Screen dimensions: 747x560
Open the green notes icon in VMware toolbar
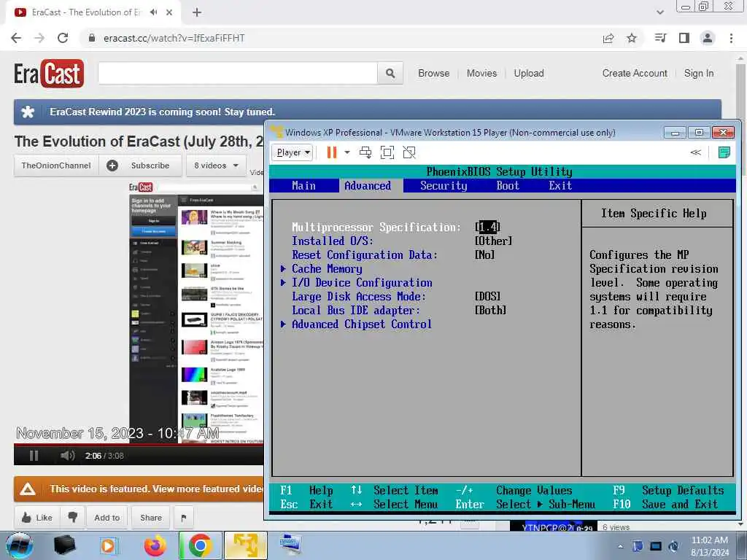pyautogui.click(x=724, y=152)
